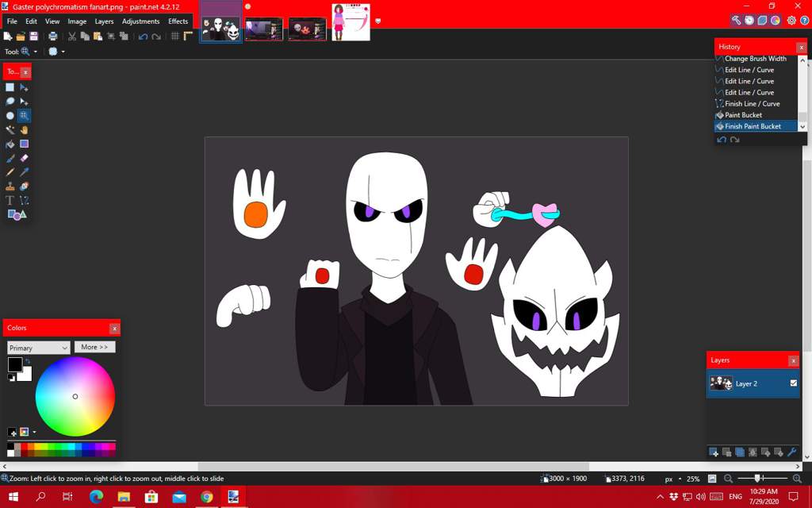Click the Undo arrow in toolbar
Viewport: 812px width, 508px height.
pyautogui.click(x=143, y=37)
